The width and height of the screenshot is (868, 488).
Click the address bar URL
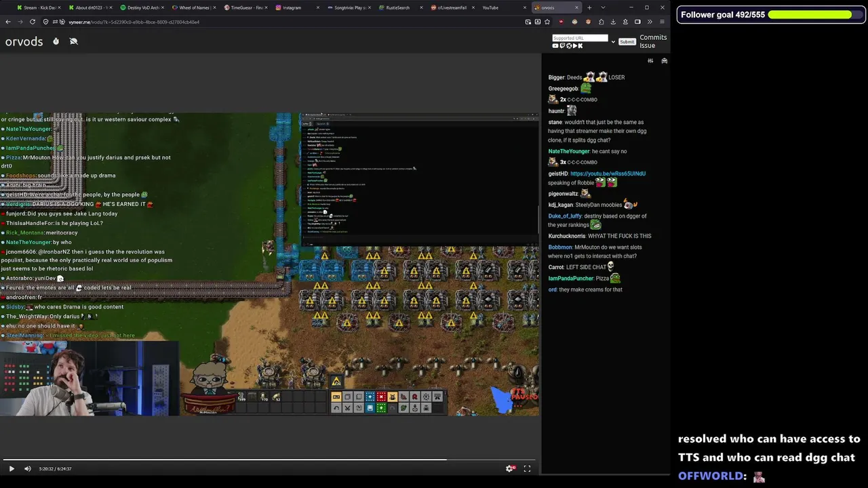pyautogui.click(x=134, y=22)
